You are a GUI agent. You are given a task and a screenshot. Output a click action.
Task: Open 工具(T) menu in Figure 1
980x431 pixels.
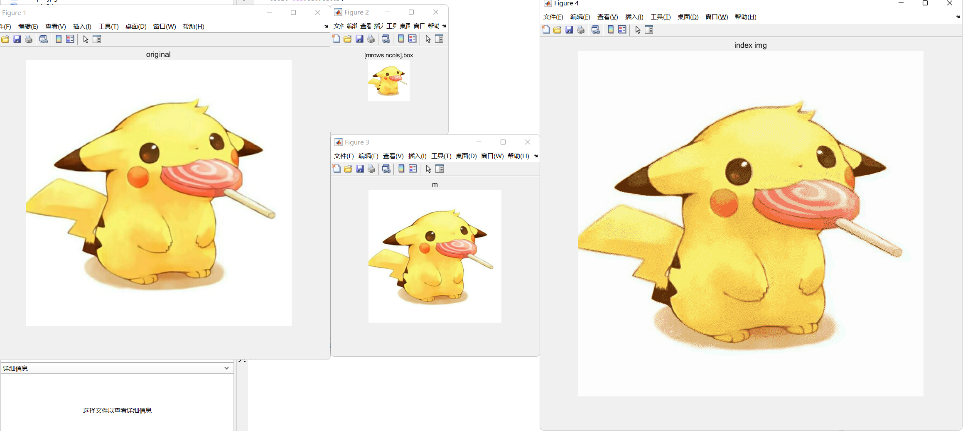pos(108,27)
